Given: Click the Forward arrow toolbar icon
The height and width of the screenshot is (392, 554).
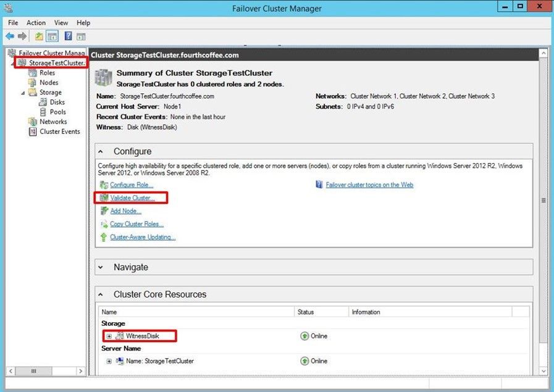Looking at the screenshot, I should pyautogui.click(x=22, y=36).
